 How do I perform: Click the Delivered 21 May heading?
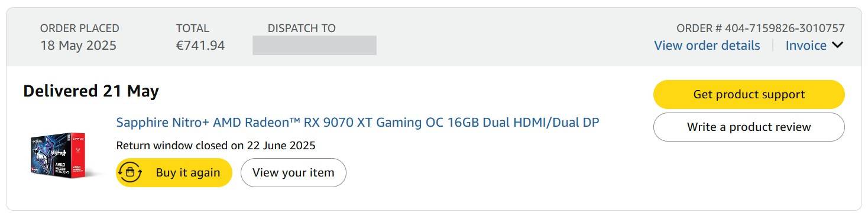[x=91, y=91]
